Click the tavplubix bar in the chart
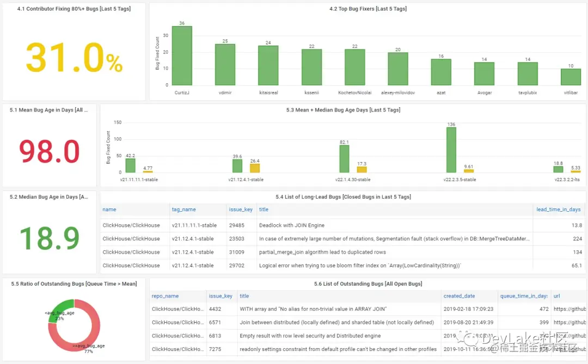 coord(528,73)
